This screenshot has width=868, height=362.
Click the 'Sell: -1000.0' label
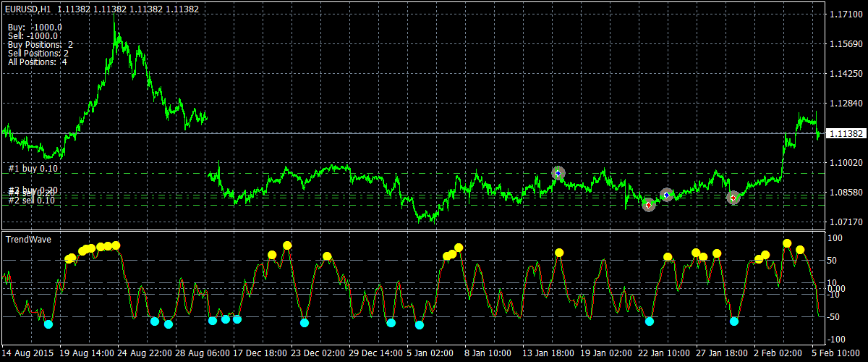tap(33, 35)
